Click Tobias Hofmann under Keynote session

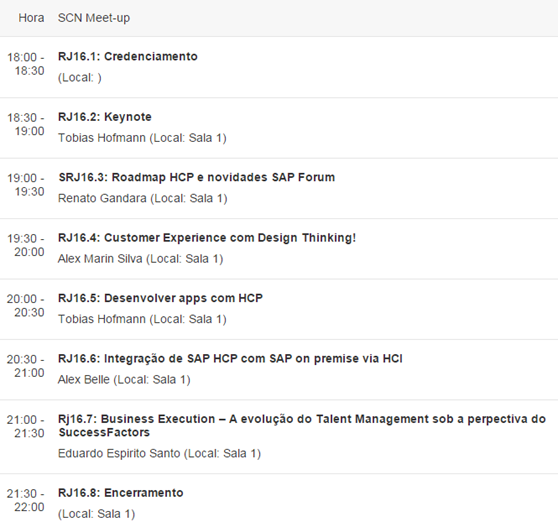102,138
